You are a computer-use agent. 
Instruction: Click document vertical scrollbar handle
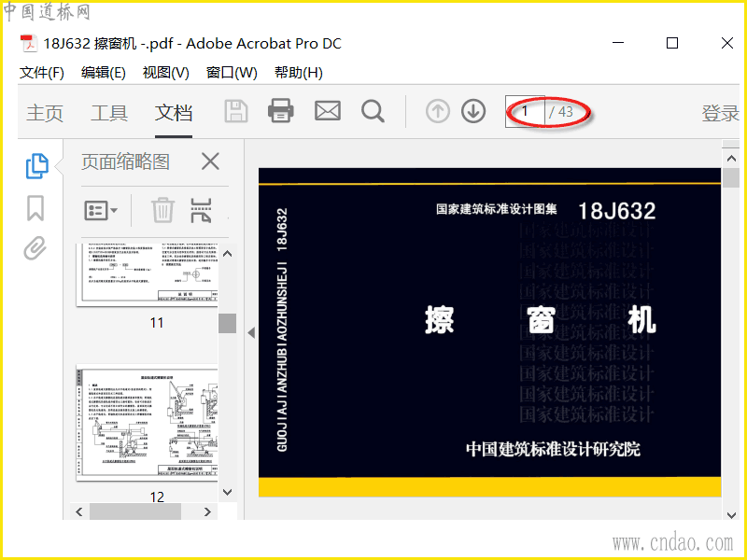(x=731, y=177)
